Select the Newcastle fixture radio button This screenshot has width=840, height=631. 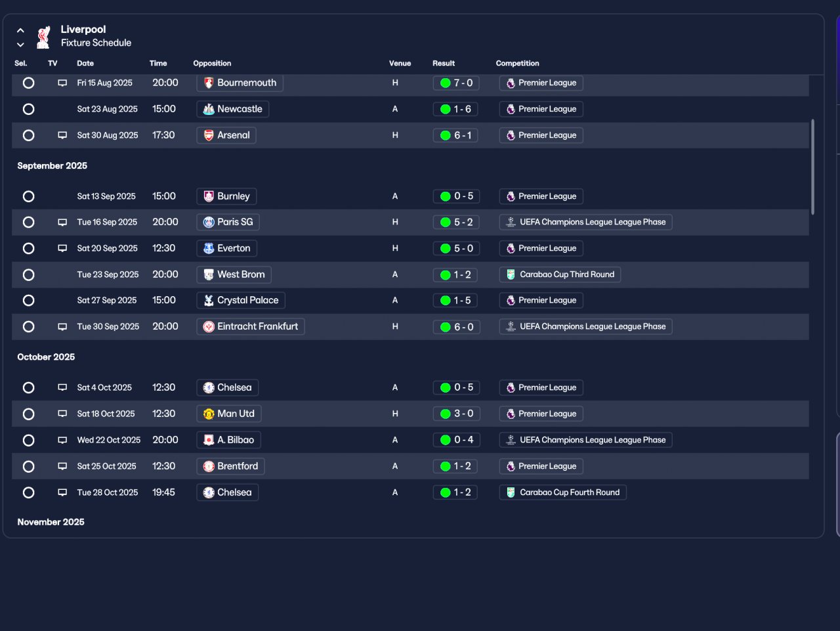click(28, 109)
